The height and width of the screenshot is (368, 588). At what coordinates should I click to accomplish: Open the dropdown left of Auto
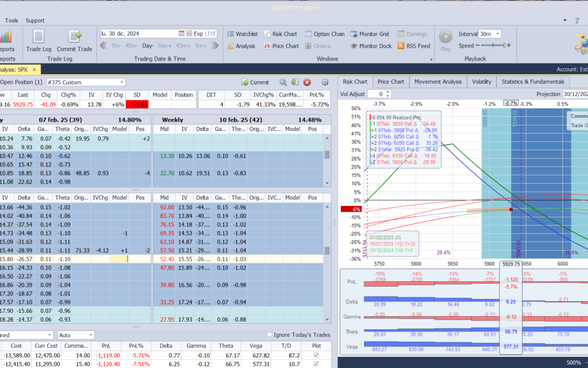(50, 335)
